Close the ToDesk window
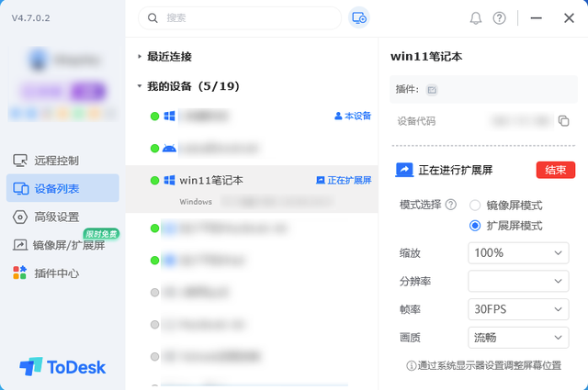 point(569,18)
